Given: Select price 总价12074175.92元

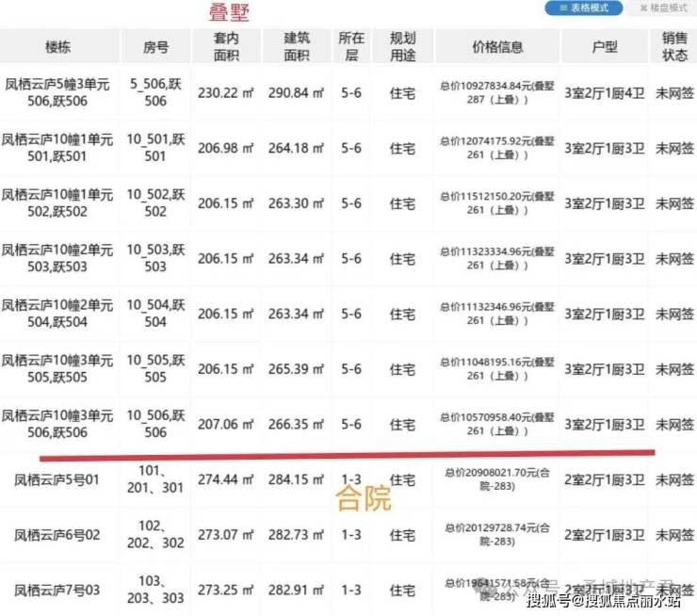Looking at the screenshot, I should pos(497,148).
